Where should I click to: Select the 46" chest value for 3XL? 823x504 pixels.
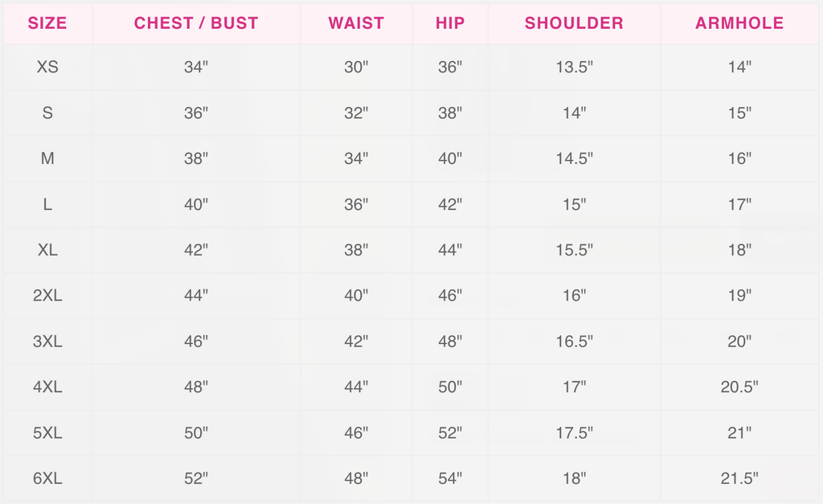[196, 342]
